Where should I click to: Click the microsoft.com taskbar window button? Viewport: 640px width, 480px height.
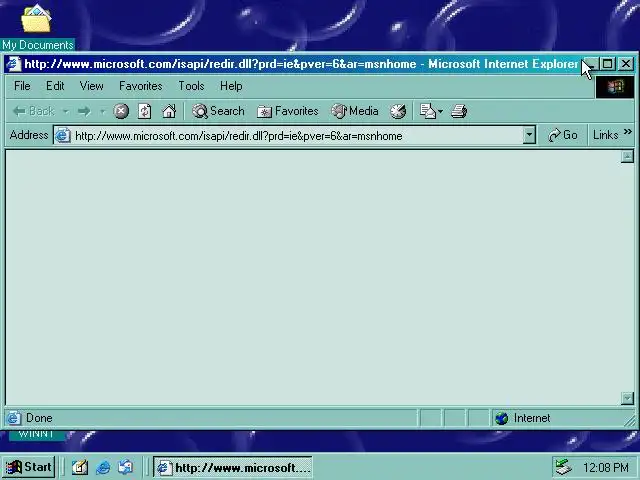(233, 467)
